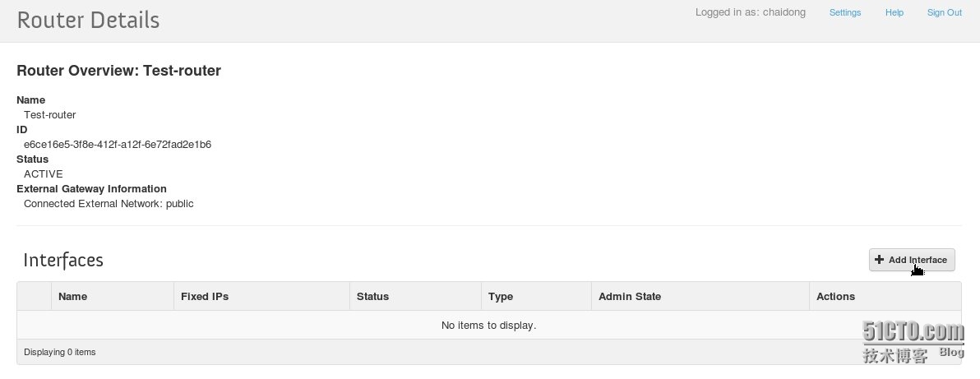
Task: Open the Settings link
Action: click(845, 12)
